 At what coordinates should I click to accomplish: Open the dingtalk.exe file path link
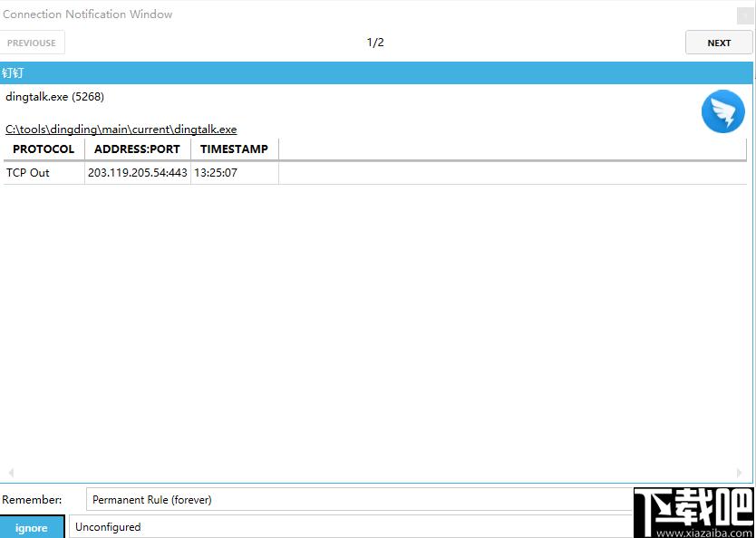click(x=121, y=130)
